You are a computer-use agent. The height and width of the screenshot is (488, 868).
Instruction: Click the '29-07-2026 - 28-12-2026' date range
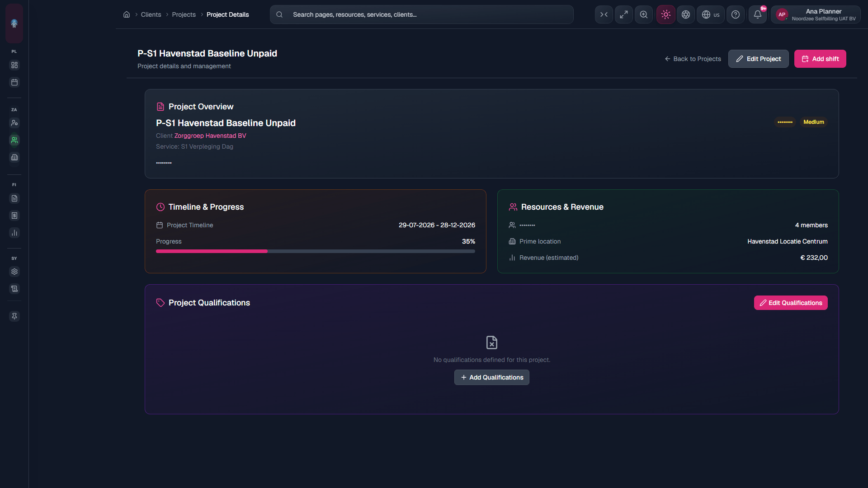coord(437,225)
